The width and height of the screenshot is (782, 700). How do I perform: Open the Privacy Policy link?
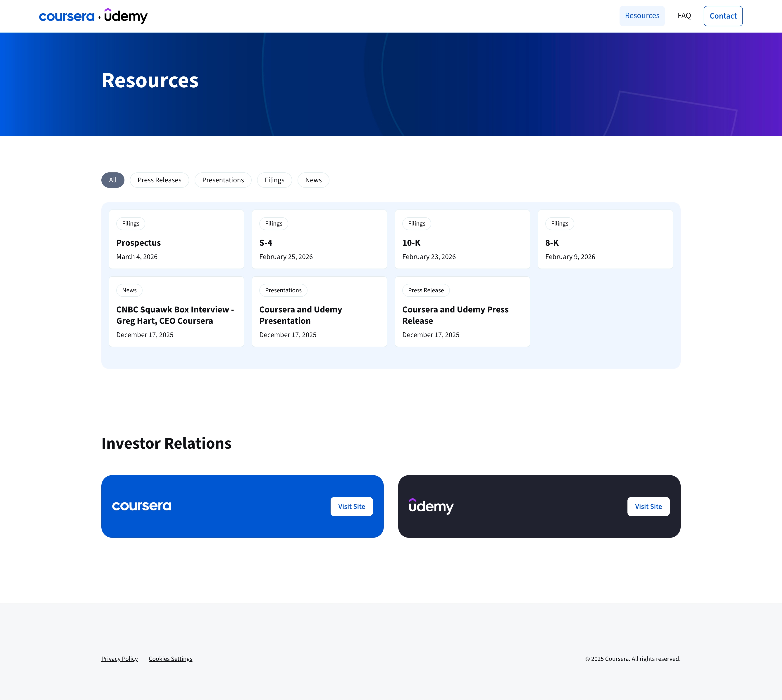pos(119,659)
